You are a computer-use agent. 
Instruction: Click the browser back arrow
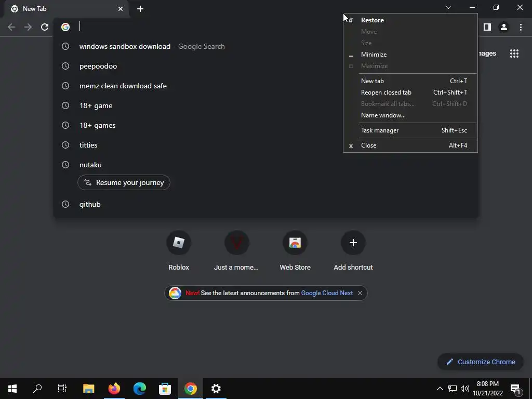tap(11, 27)
